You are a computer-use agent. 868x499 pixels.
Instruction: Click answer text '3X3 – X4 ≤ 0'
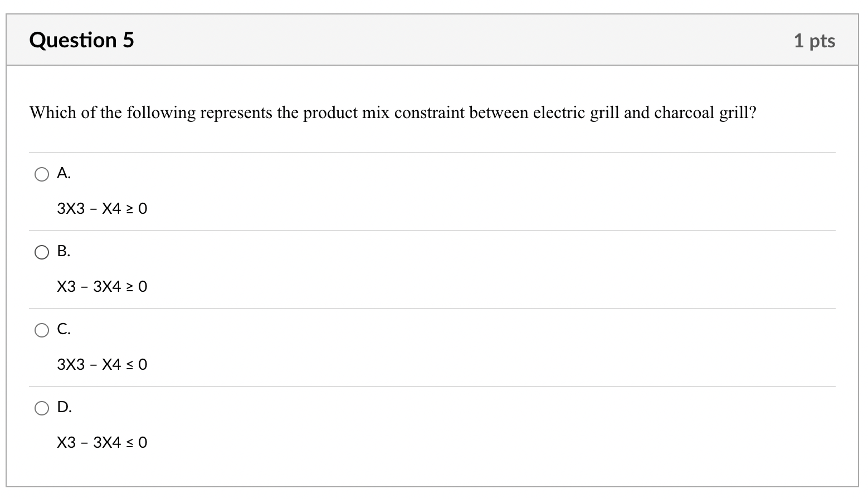pyautogui.click(x=102, y=365)
